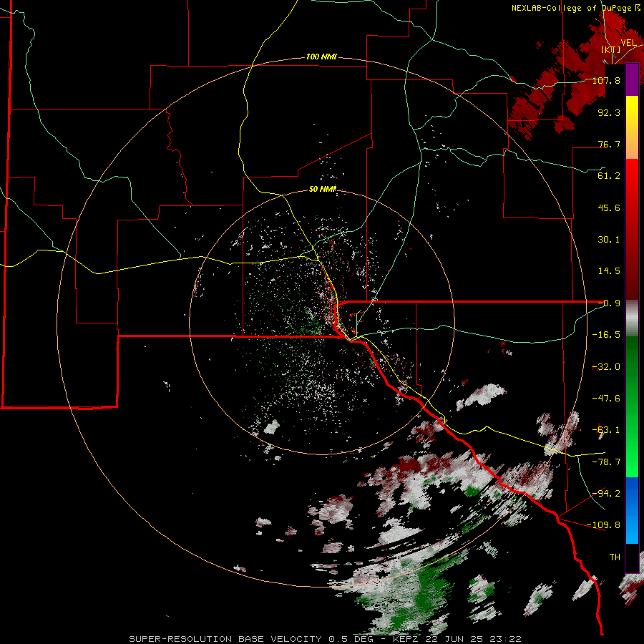Viewport: 644px width, 644px height.
Task: Click the 76.7 velocity scale value
Action: tap(609, 144)
